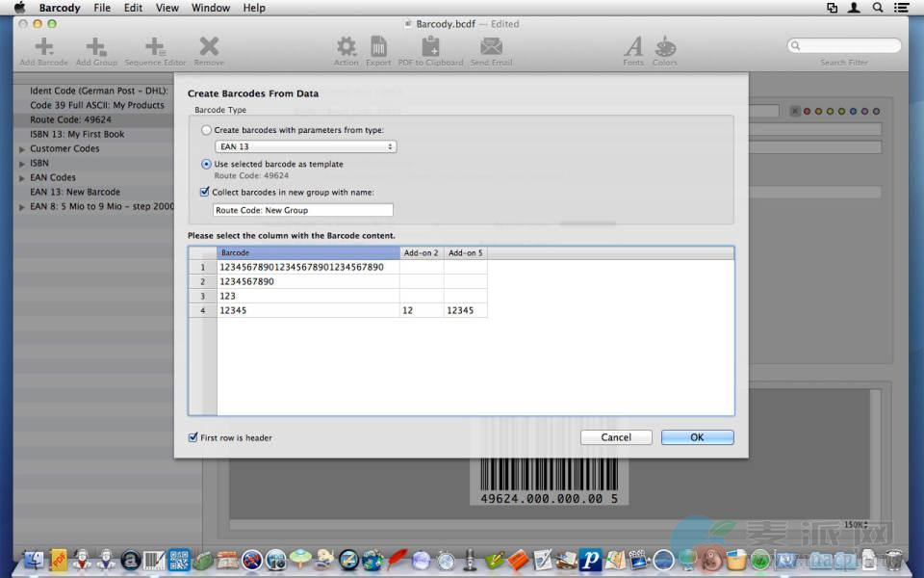Click the OK button

point(697,437)
